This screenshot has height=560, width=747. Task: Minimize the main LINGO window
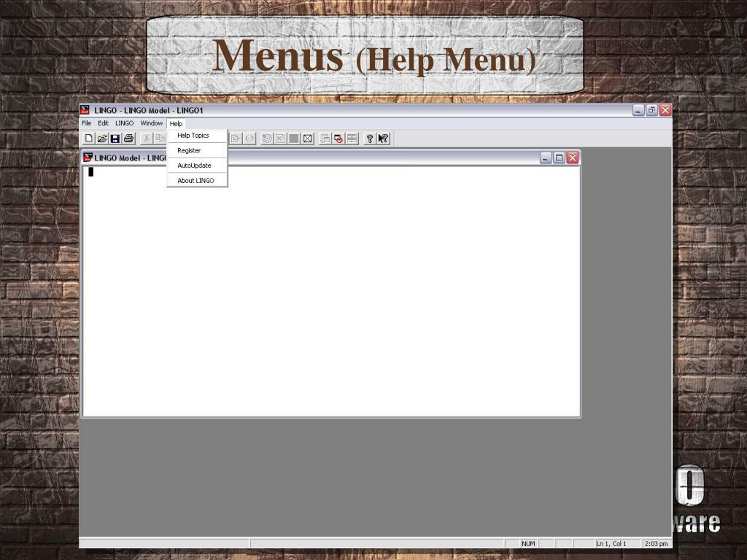638,110
